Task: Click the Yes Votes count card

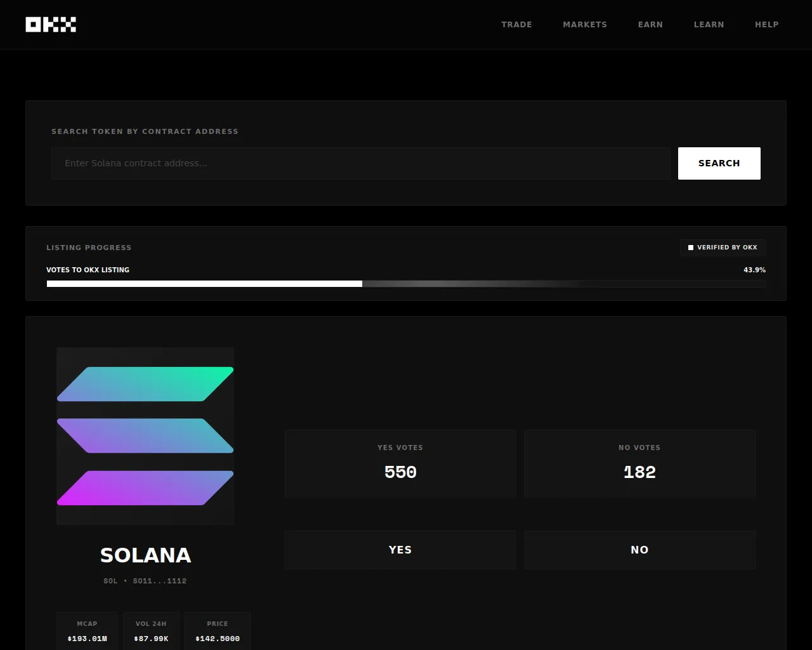Action: 400,463
